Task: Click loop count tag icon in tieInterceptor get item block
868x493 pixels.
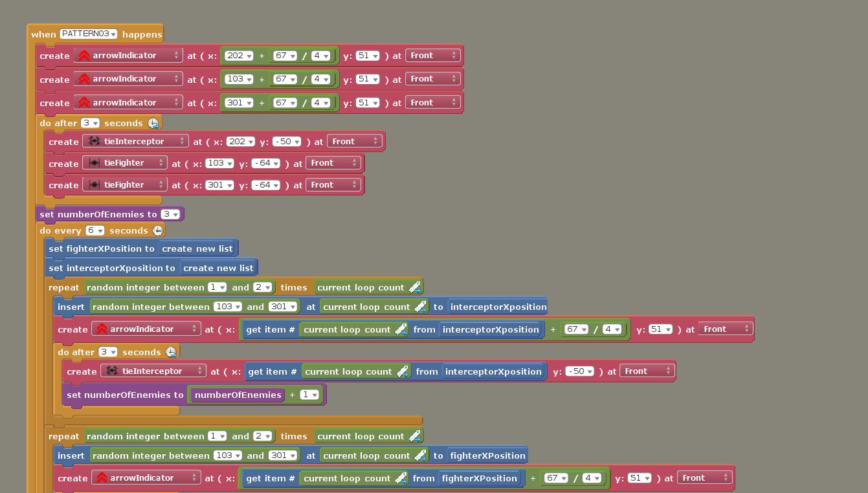Action: [x=403, y=371]
